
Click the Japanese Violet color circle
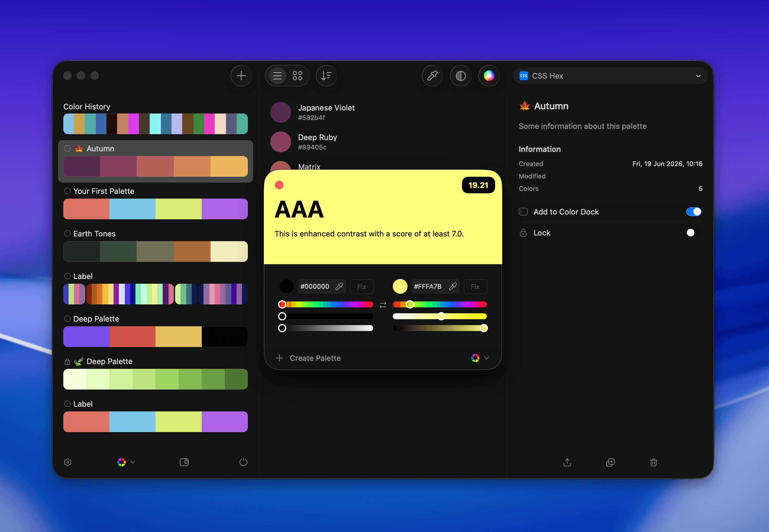(x=280, y=112)
